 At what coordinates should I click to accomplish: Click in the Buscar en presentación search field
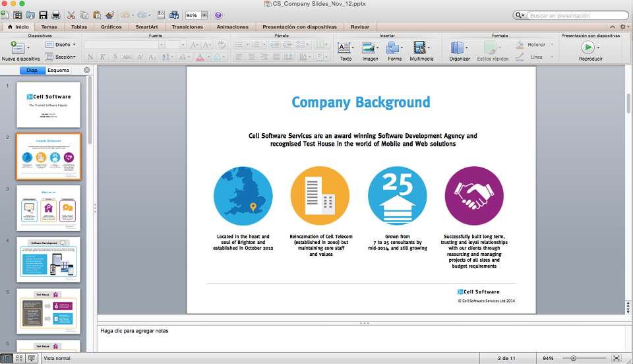578,15
